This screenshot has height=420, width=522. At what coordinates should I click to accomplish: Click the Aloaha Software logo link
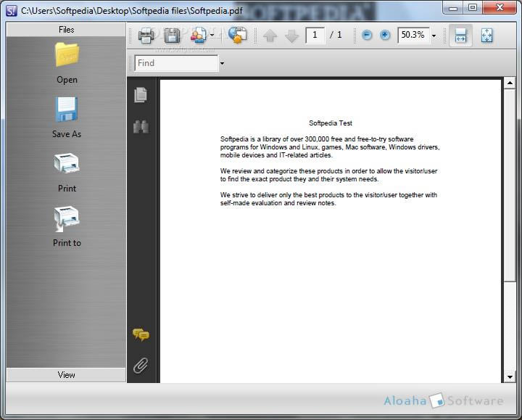tap(444, 400)
